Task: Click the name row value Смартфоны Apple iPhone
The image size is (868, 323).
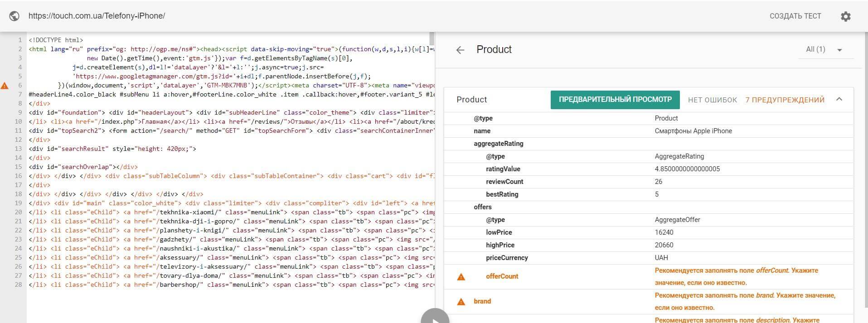Action: click(x=693, y=131)
